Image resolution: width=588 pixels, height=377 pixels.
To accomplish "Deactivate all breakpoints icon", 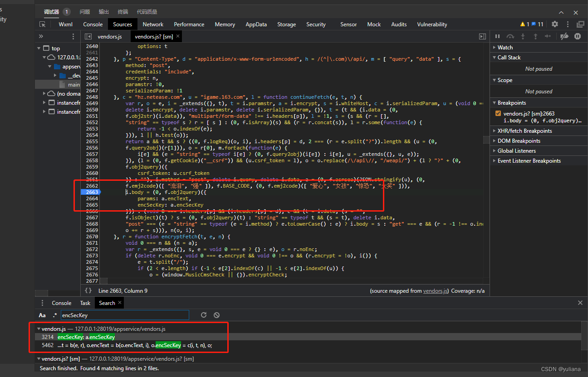I will (564, 36).
